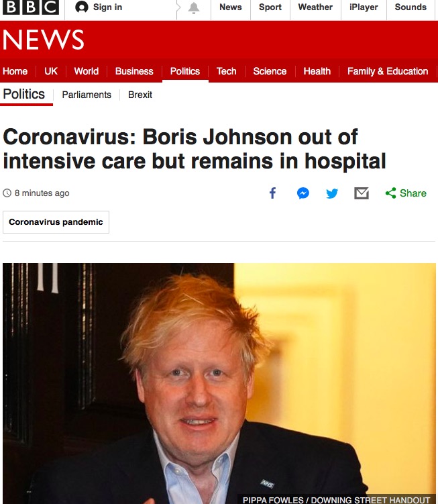Click the Coronavirus pandemic tag
The width and height of the screenshot is (438, 504).
(x=56, y=222)
